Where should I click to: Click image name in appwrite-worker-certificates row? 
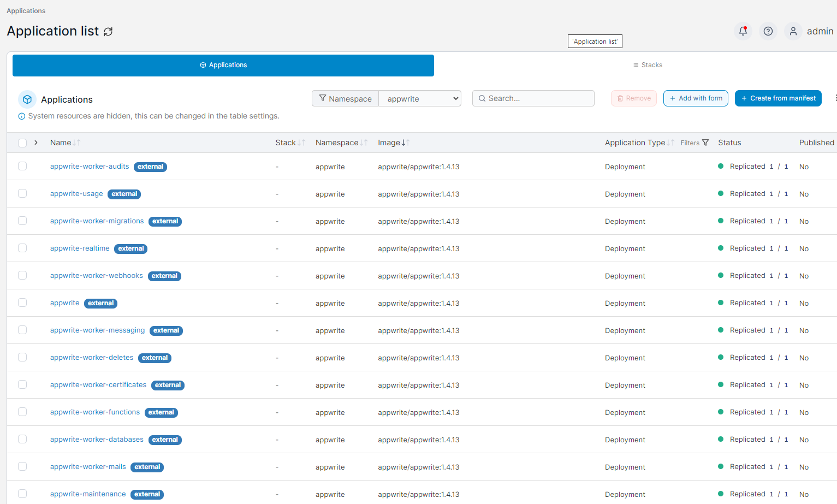[x=419, y=385]
